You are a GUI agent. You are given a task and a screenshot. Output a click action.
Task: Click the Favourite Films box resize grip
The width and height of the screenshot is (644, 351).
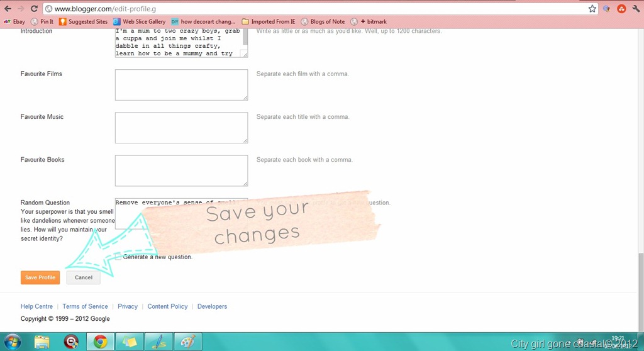(x=245, y=98)
